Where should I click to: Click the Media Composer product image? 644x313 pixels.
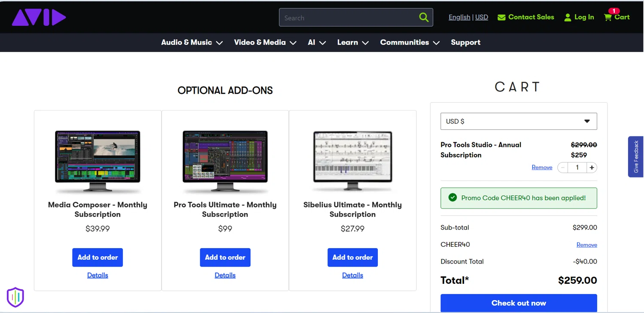97,161
